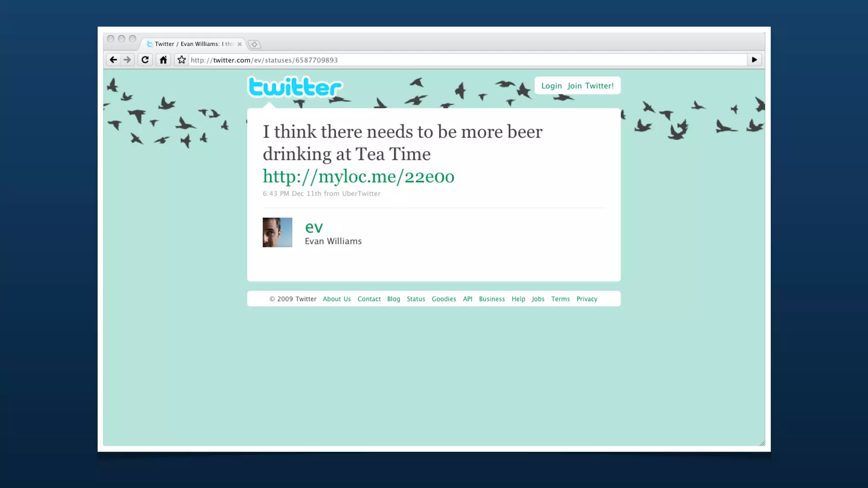Open the myloc.me/22eoo link
868x488 pixels.
(359, 176)
